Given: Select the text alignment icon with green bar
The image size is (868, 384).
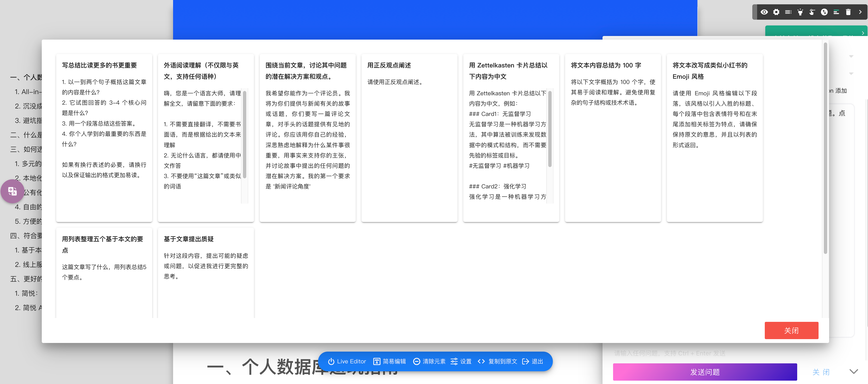Looking at the screenshot, I should [836, 12].
